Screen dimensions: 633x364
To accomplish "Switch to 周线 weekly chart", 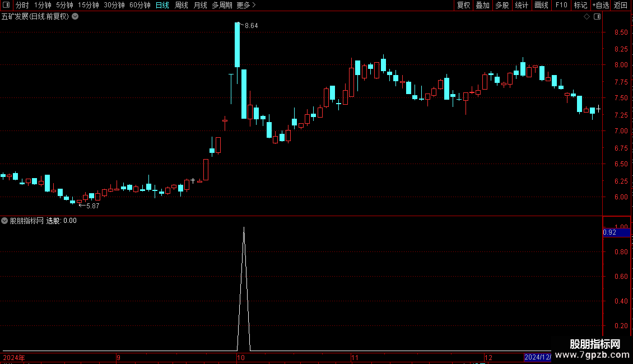I will [x=181, y=5].
